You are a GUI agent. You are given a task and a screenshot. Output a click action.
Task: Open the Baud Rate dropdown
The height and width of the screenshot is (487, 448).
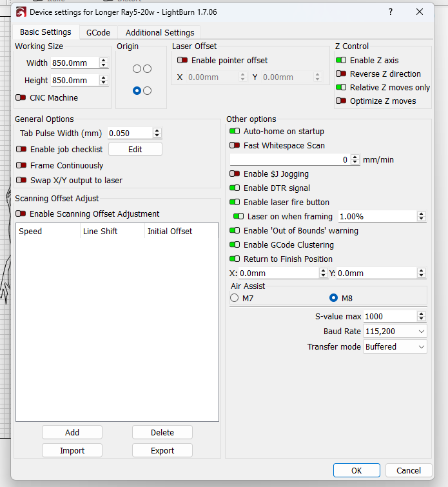395,332
